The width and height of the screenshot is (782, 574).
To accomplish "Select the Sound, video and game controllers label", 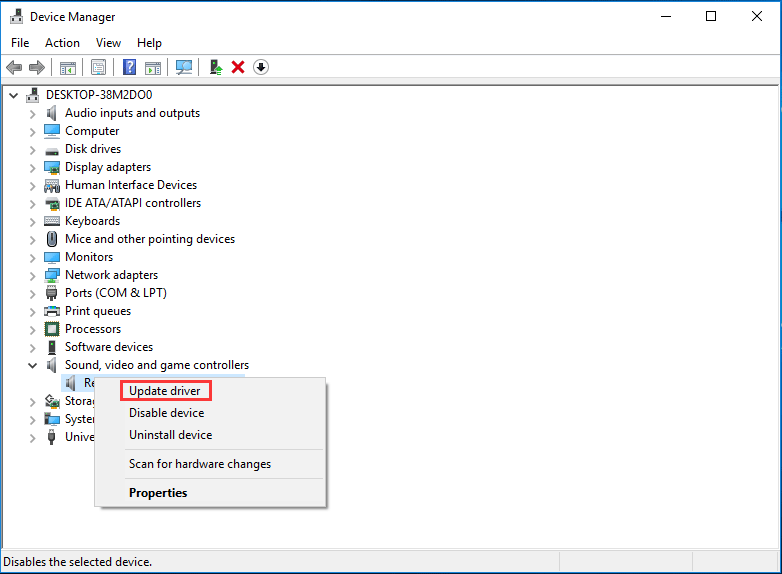I will (157, 365).
